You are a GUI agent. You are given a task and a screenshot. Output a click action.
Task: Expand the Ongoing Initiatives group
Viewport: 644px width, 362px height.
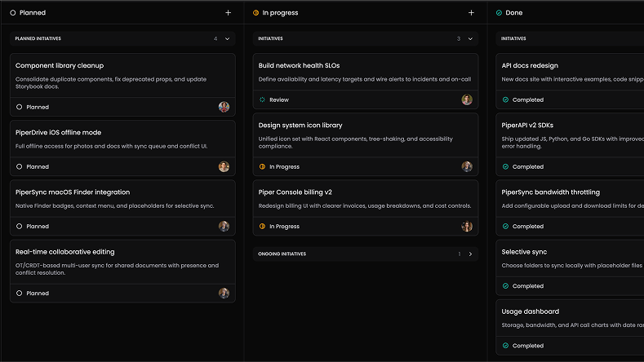pyautogui.click(x=471, y=254)
